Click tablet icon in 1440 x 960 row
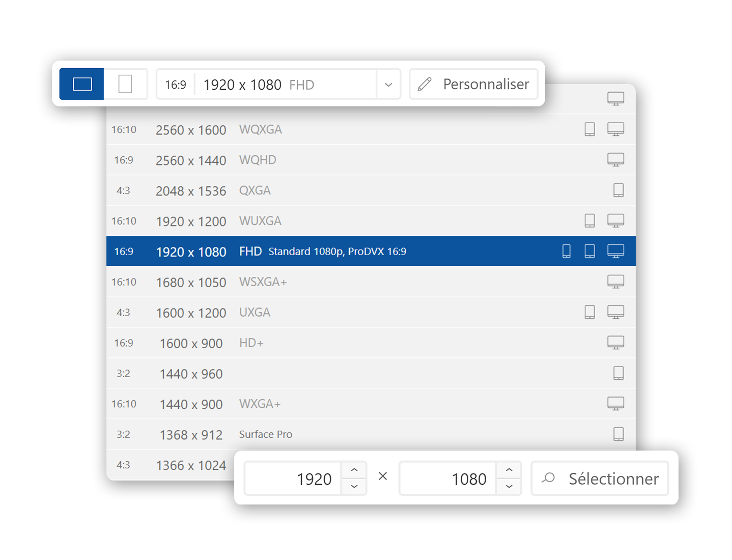This screenshot has height=560, width=732. tap(618, 373)
